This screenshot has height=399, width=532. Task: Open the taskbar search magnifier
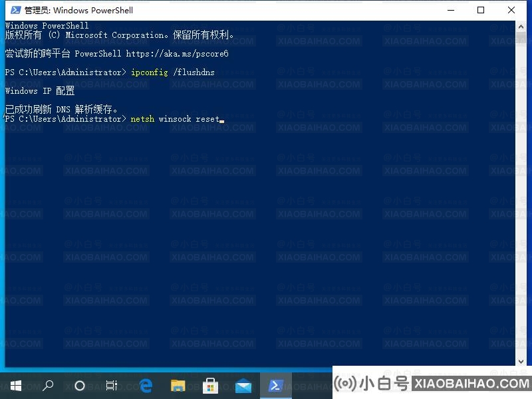(x=48, y=386)
